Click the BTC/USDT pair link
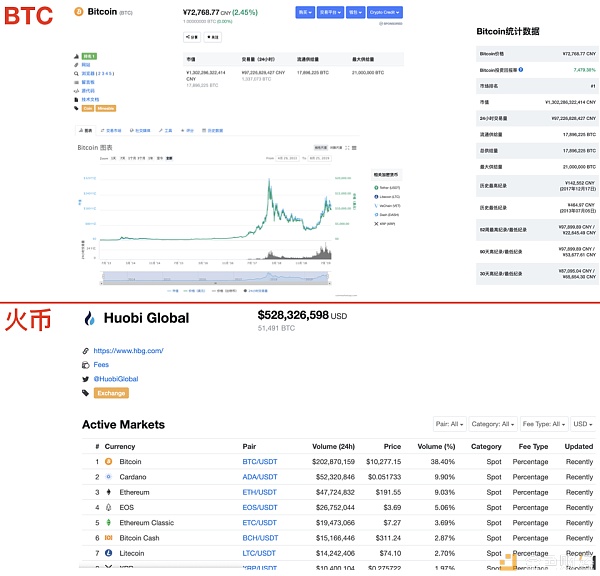This screenshot has height=576, width=600. click(258, 462)
